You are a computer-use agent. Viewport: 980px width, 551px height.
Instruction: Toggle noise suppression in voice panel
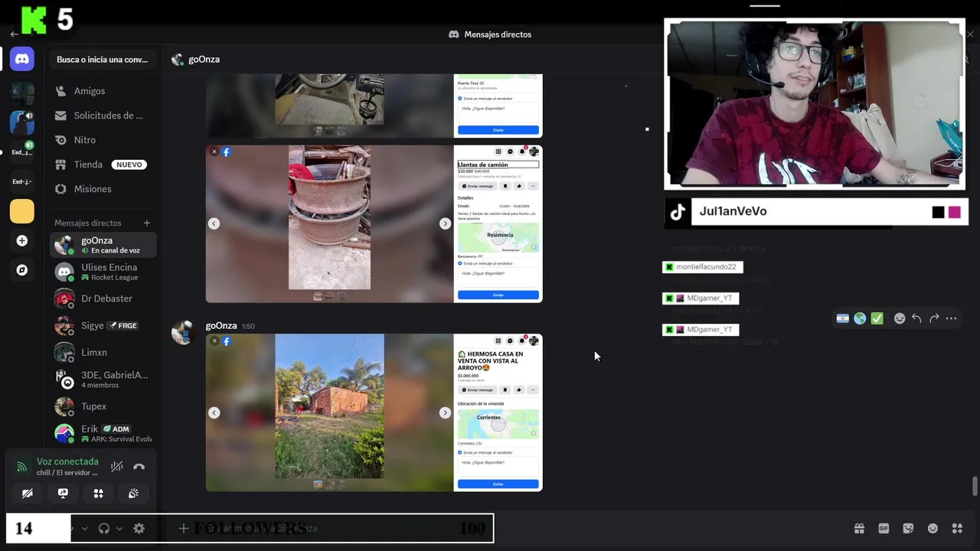116,467
